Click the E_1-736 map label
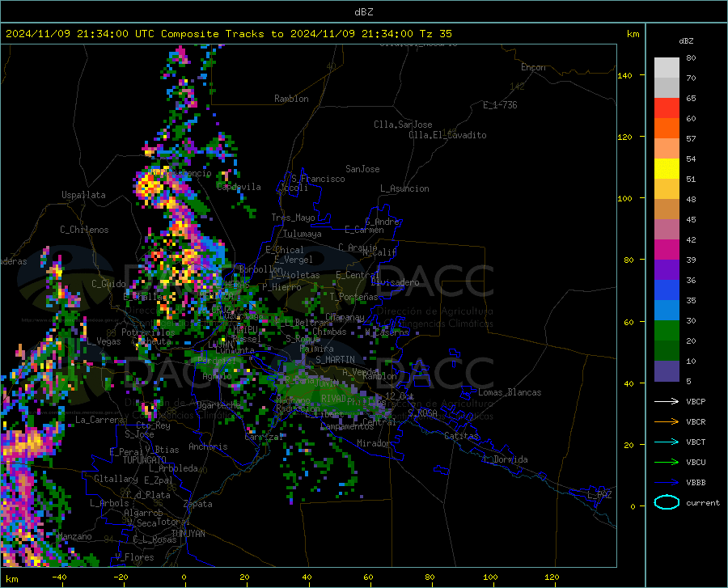 point(500,105)
